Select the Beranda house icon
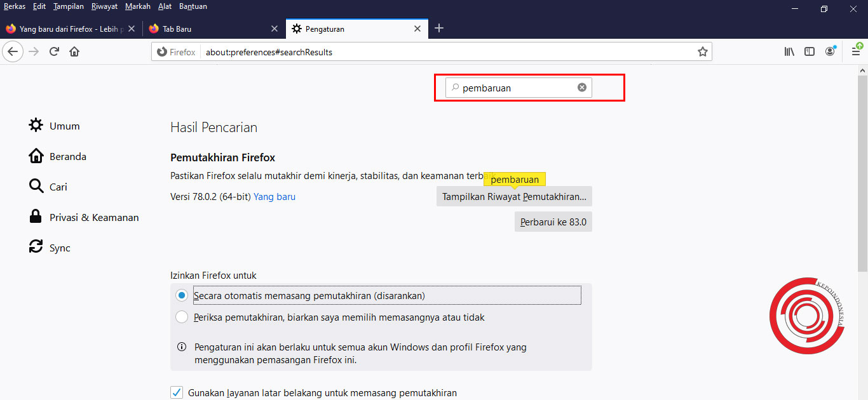The image size is (868, 400). tap(36, 156)
